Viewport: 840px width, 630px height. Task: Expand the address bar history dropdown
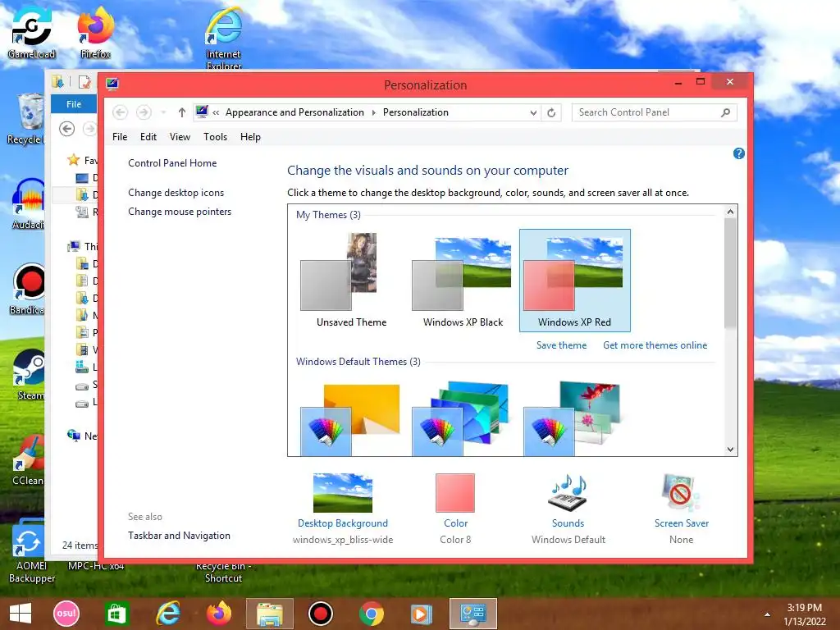point(533,112)
